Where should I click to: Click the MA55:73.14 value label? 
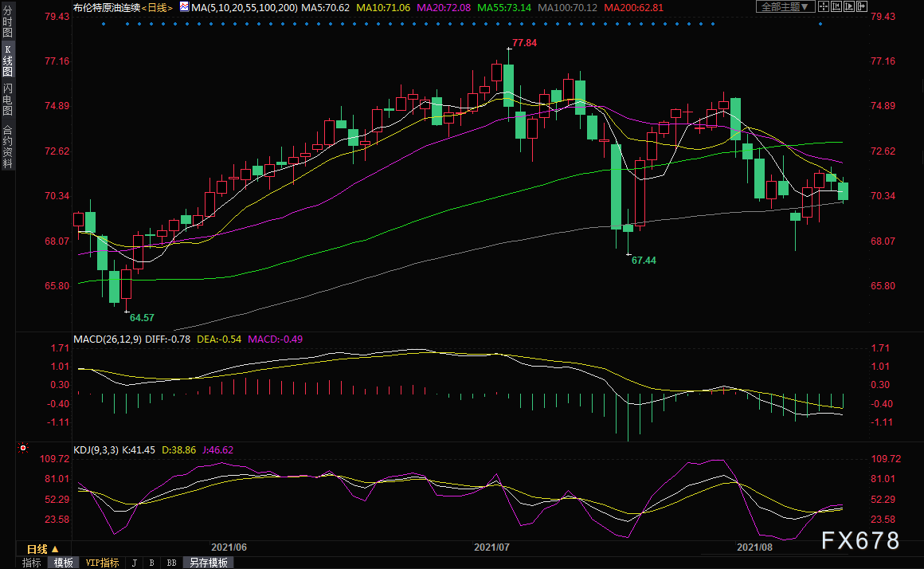pyautogui.click(x=504, y=8)
